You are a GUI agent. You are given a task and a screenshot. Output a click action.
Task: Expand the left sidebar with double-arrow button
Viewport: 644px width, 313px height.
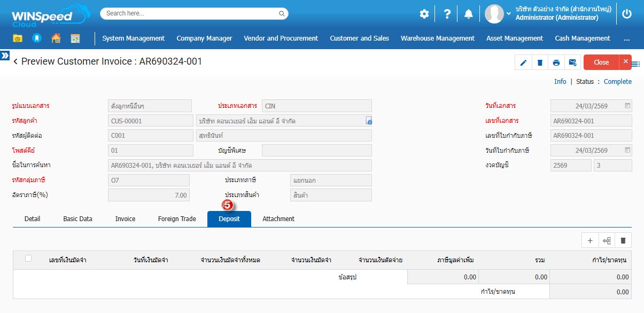5,56
